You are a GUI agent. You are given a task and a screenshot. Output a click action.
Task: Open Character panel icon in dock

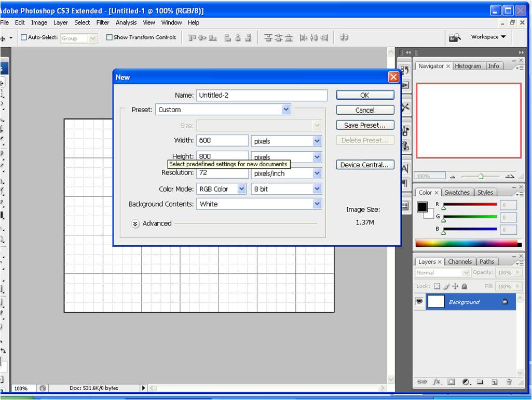pyautogui.click(x=405, y=168)
